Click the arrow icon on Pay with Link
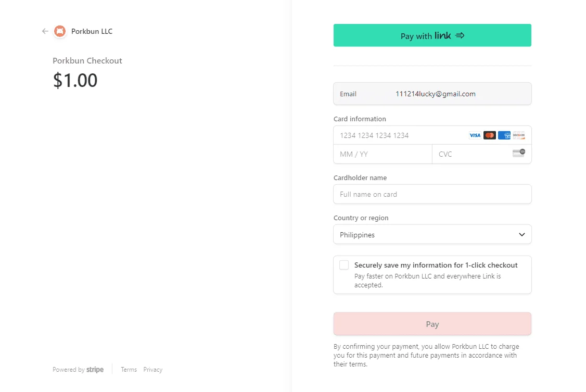The height and width of the screenshot is (392, 586). coord(460,35)
